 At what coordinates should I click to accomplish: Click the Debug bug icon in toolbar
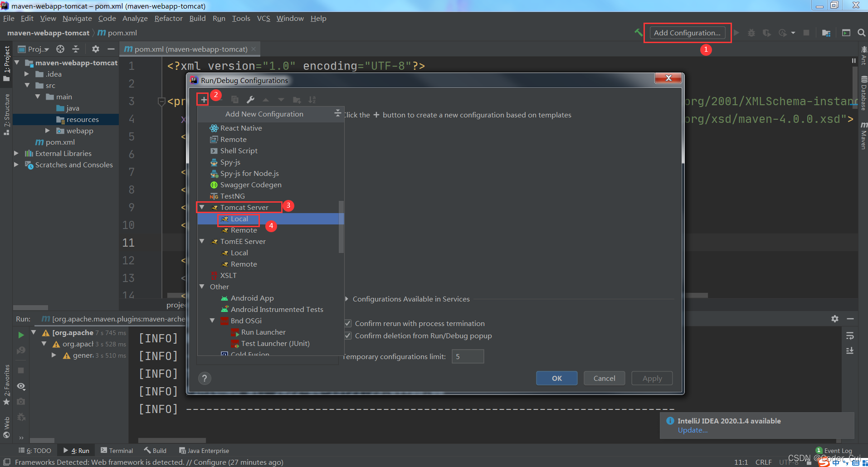tap(751, 33)
